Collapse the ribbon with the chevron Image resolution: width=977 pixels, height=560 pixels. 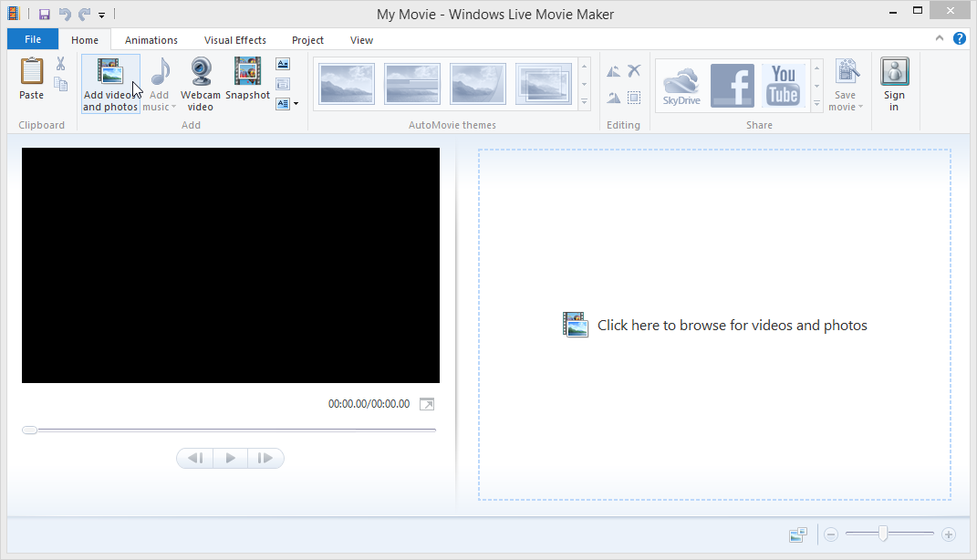tap(940, 38)
